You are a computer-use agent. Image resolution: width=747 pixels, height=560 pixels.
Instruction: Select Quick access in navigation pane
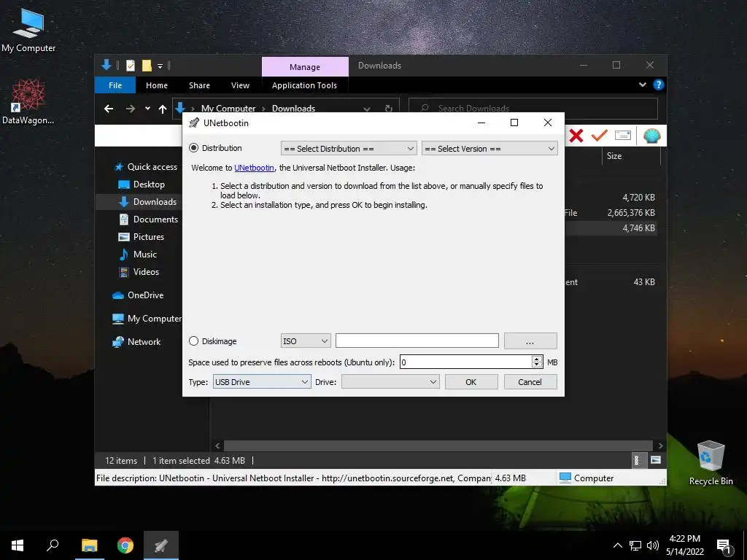click(x=145, y=167)
